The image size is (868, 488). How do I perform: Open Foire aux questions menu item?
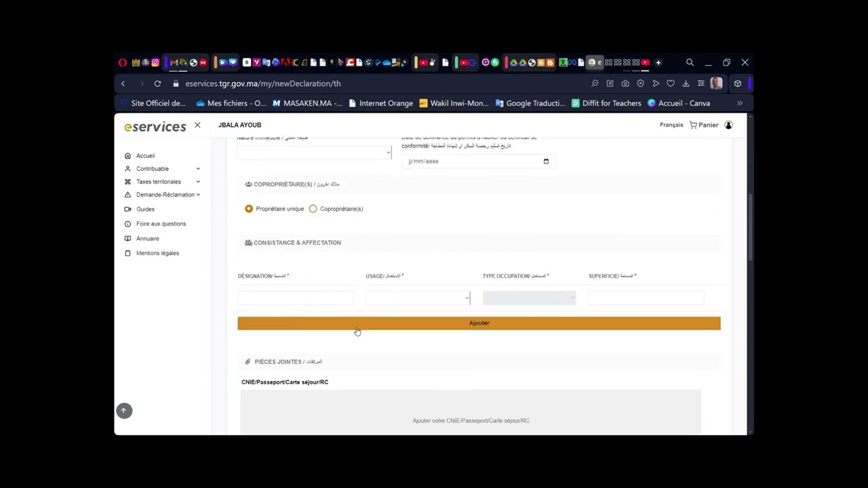161,224
